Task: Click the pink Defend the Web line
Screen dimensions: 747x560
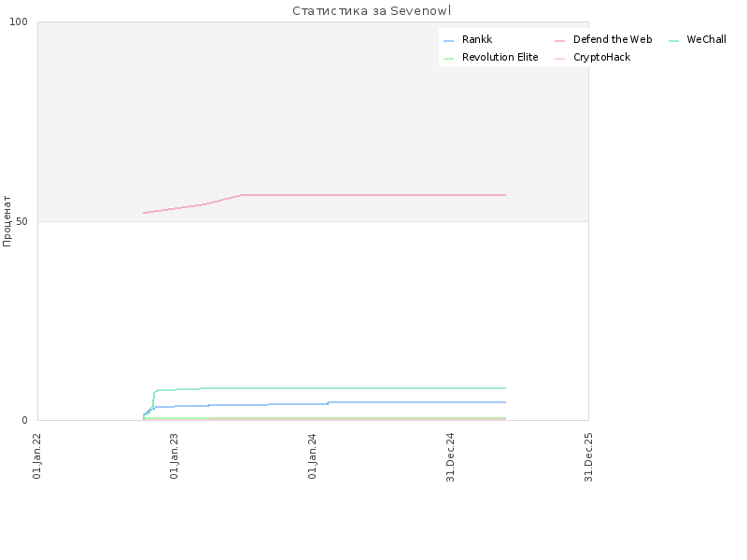Action: (x=372, y=195)
